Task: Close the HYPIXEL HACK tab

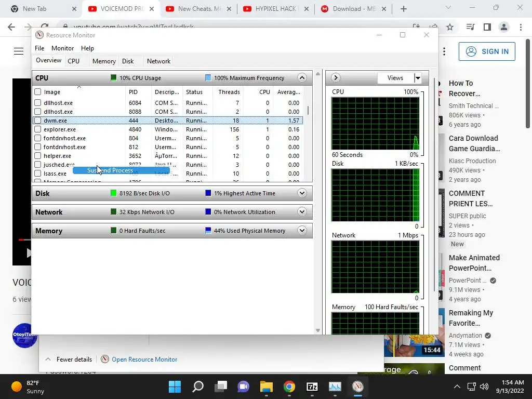Action: tap(307, 9)
